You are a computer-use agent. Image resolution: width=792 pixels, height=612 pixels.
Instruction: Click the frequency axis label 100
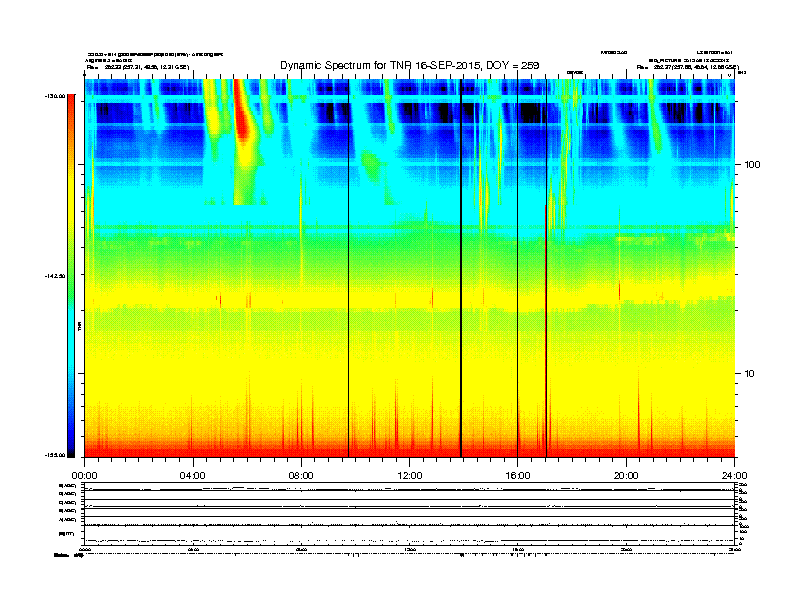tap(752, 165)
